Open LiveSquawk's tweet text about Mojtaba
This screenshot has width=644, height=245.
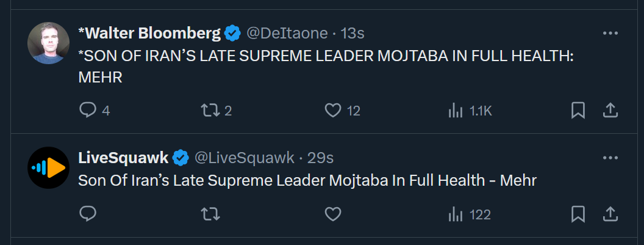pos(307,180)
